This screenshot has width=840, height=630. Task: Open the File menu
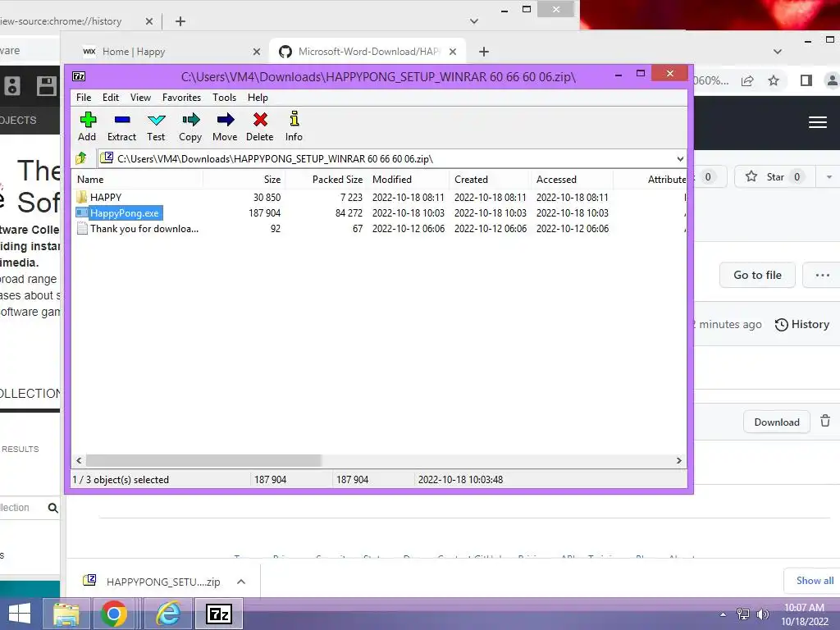point(84,98)
